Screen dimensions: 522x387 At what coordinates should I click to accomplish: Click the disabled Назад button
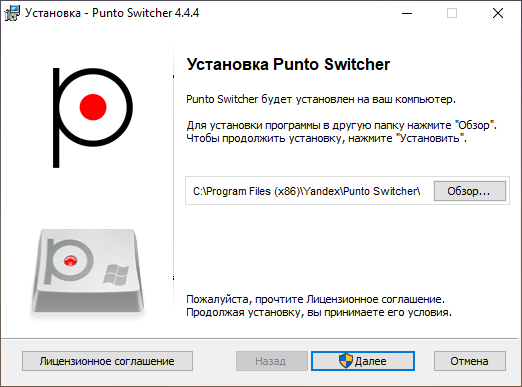pos(272,361)
